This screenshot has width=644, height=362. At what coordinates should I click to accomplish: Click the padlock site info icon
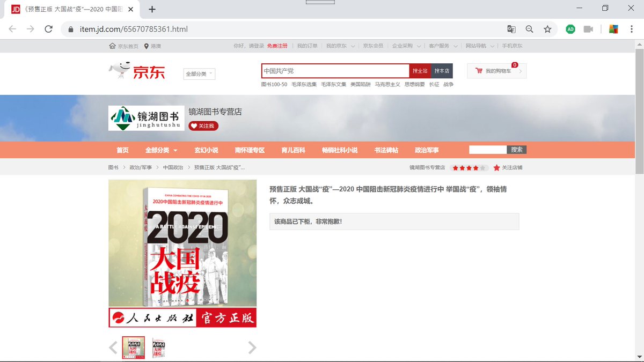(x=70, y=29)
